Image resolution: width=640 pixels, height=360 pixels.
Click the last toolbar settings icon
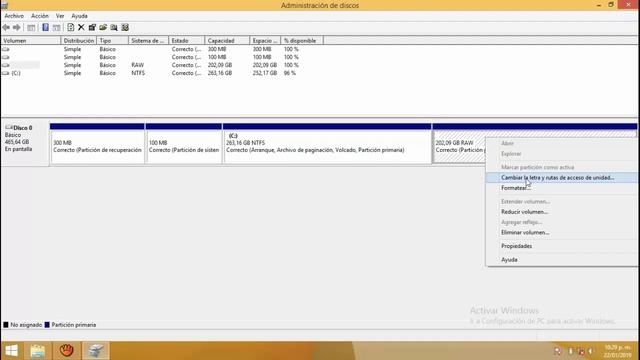[125, 27]
